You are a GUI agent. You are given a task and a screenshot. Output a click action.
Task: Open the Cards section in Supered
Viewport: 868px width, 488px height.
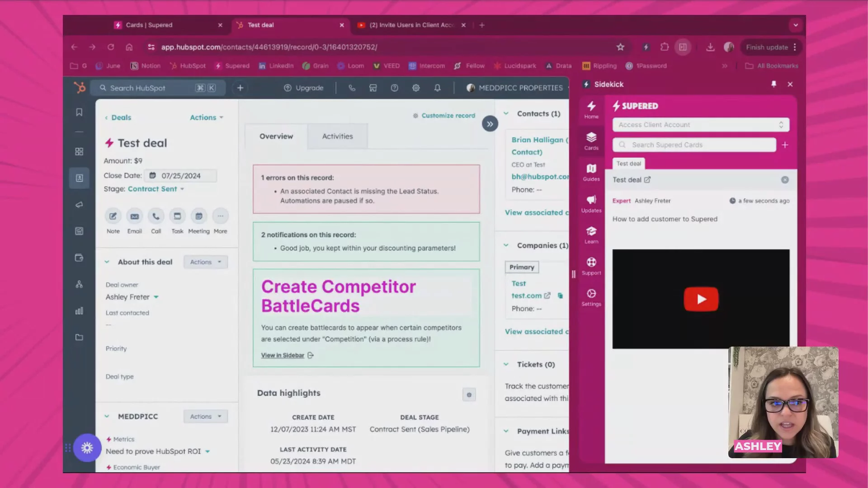[x=591, y=141]
